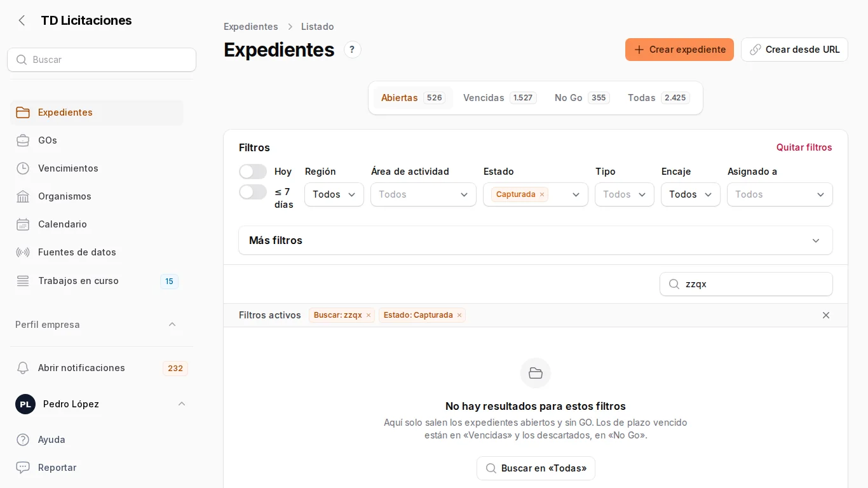The image size is (868, 488).
Task: Click the Reportar speech bubble icon
Action: point(23,468)
